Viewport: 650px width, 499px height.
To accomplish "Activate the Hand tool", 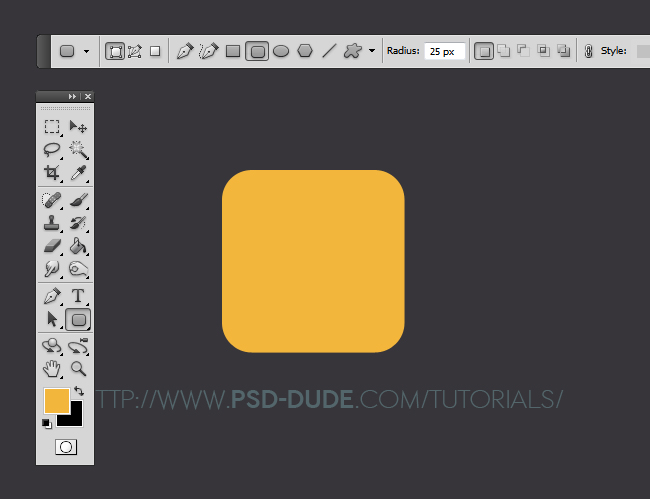I will click(52, 369).
